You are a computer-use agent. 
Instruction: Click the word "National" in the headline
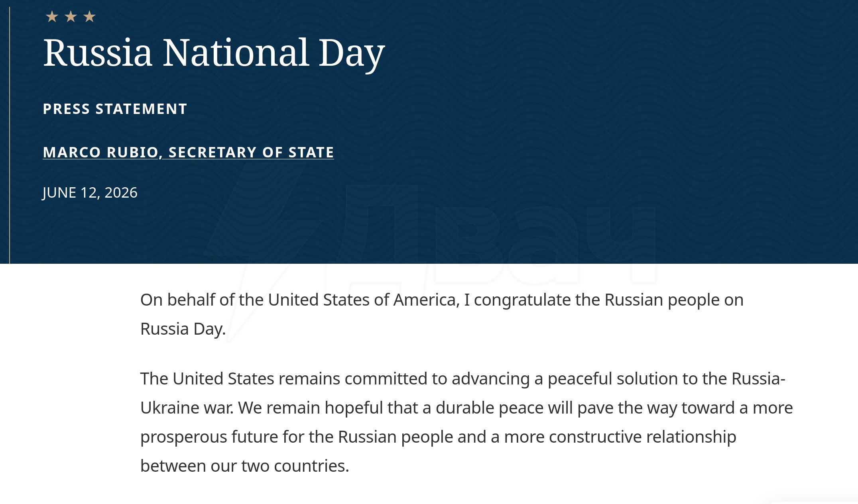pos(236,53)
